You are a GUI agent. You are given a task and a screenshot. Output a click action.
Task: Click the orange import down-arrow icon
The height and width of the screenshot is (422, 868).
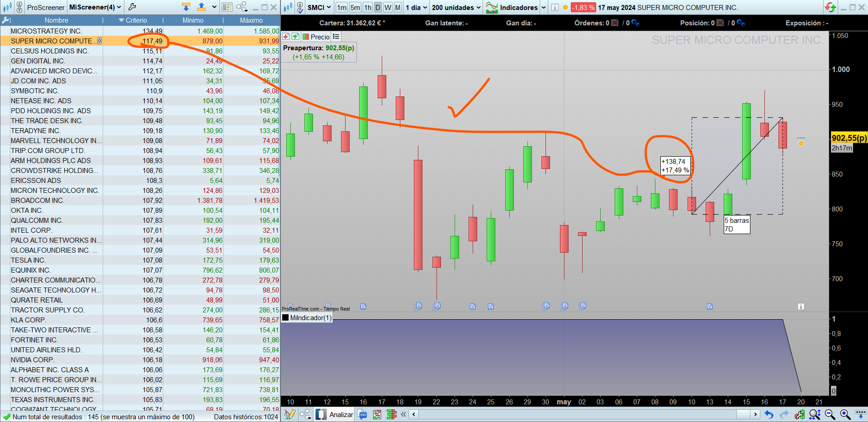186,7
